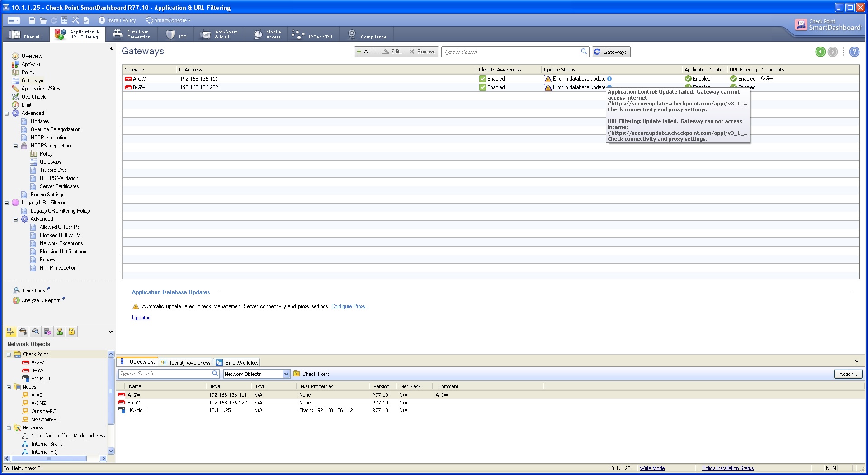Click the Open folder toolbar icon
This screenshot has height=475, width=868.
tap(43, 20)
